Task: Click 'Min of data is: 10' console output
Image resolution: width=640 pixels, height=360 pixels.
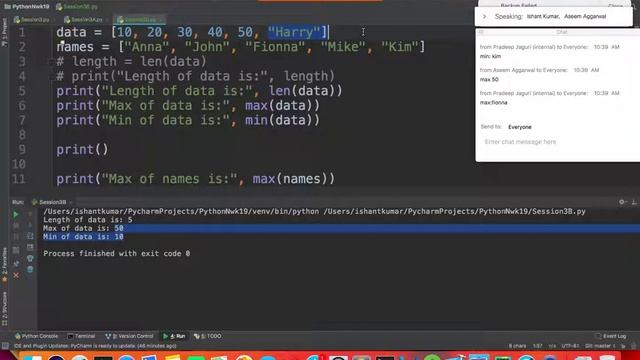Action: tap(83, 237)
